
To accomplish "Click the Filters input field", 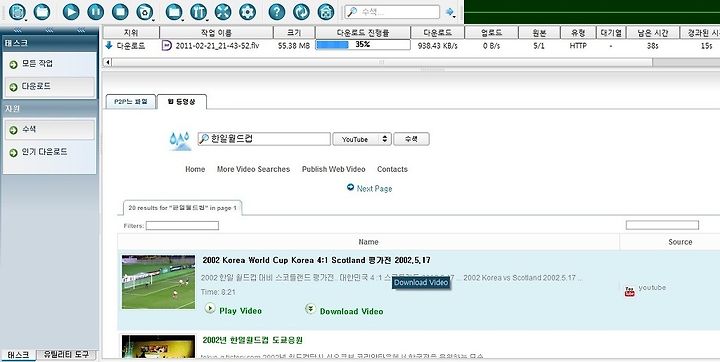I will pos(182,226).
